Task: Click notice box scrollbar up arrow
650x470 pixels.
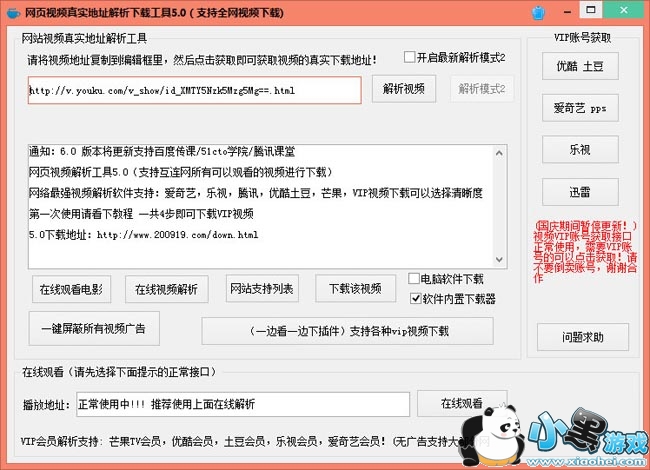Action: click(499, 153)
